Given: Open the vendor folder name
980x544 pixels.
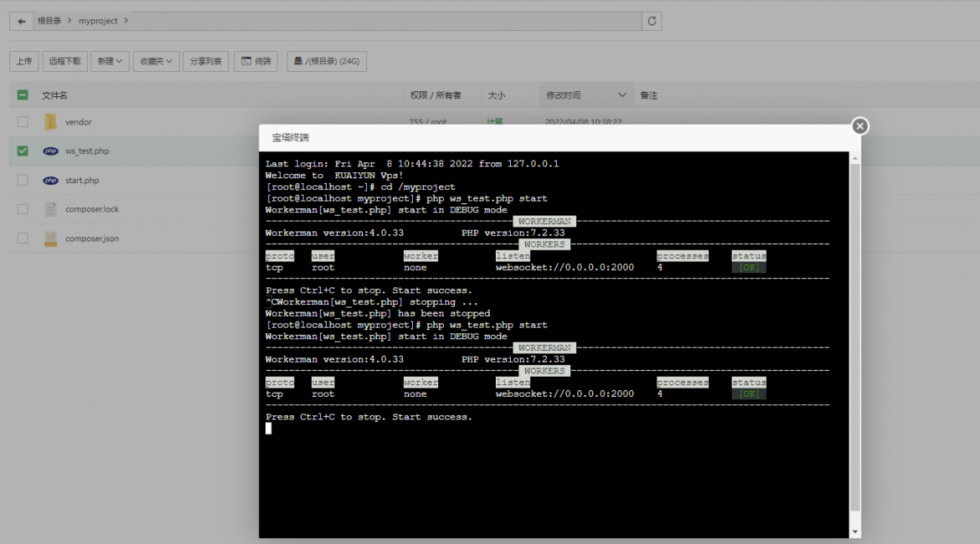Looking at the screenshot, I should (x=78, y=122).
